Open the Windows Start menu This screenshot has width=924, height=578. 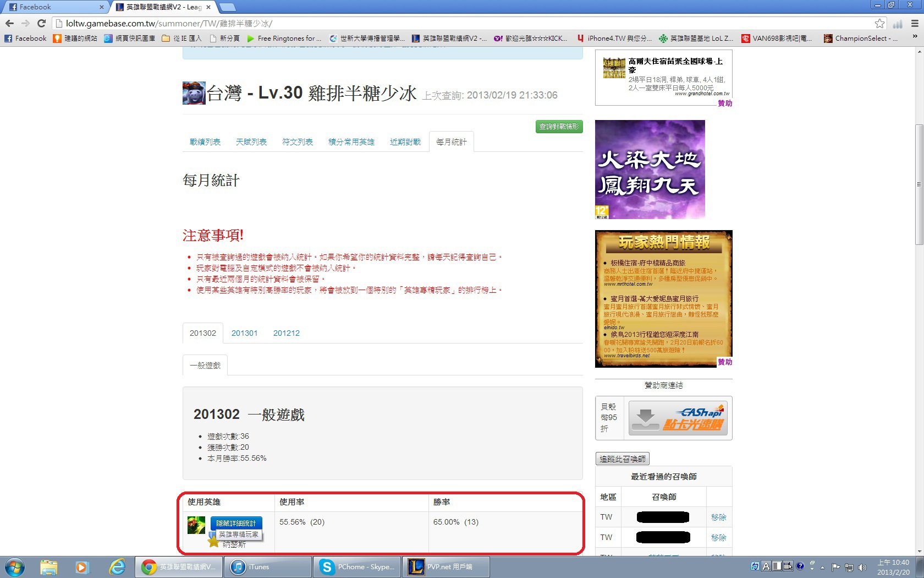point(15,566)
